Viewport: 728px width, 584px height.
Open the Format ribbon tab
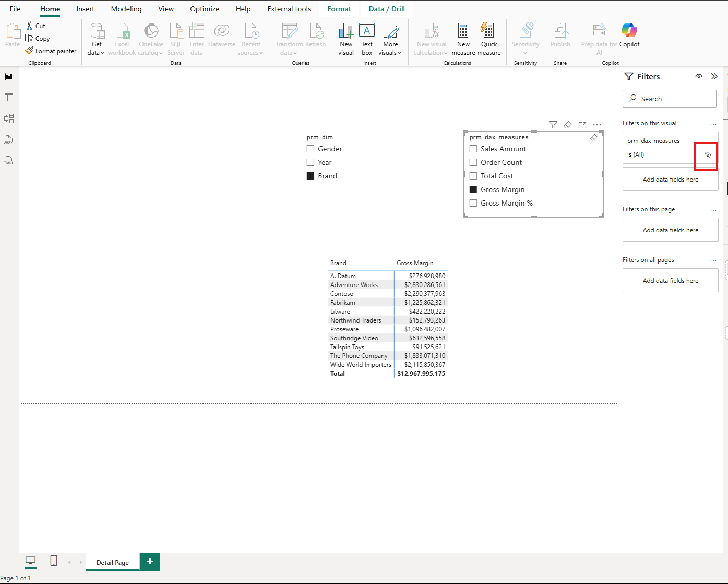pos(339,9)
